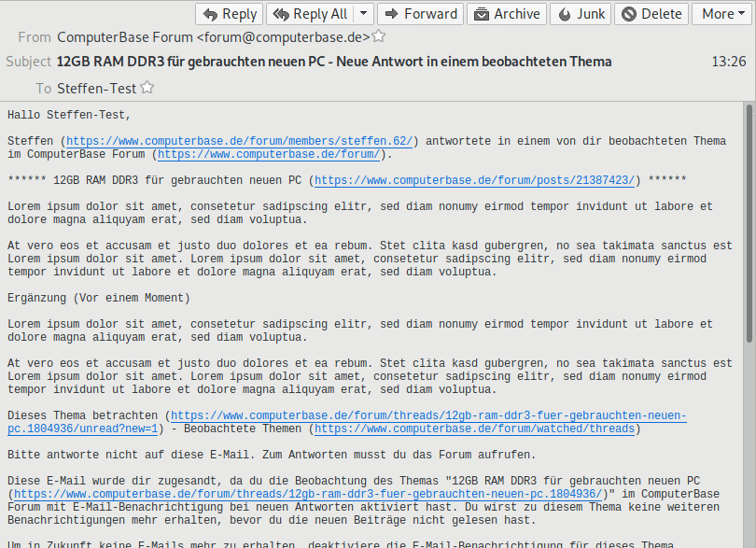Mark the message as Junk
756x548 pixels.
[x=581, y=14]
